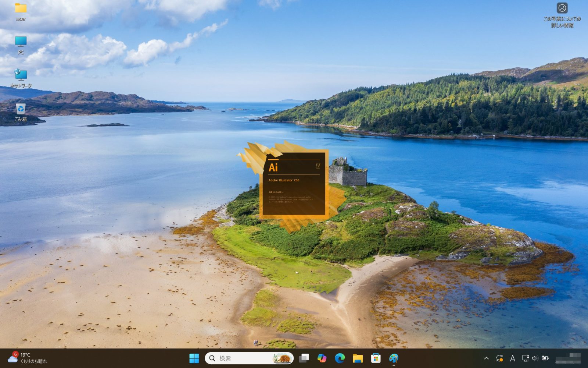Switch IME input mode via the A indicator
Screen dimensions: 588x368
click(512, 358)
